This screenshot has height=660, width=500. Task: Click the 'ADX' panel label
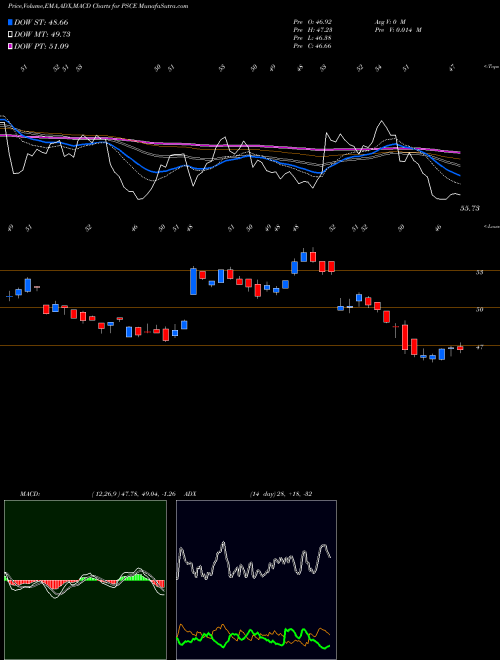point(190,494)
